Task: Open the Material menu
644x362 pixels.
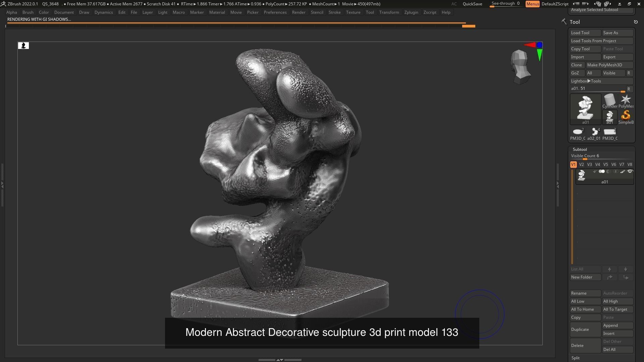Action: pos(217,12)
